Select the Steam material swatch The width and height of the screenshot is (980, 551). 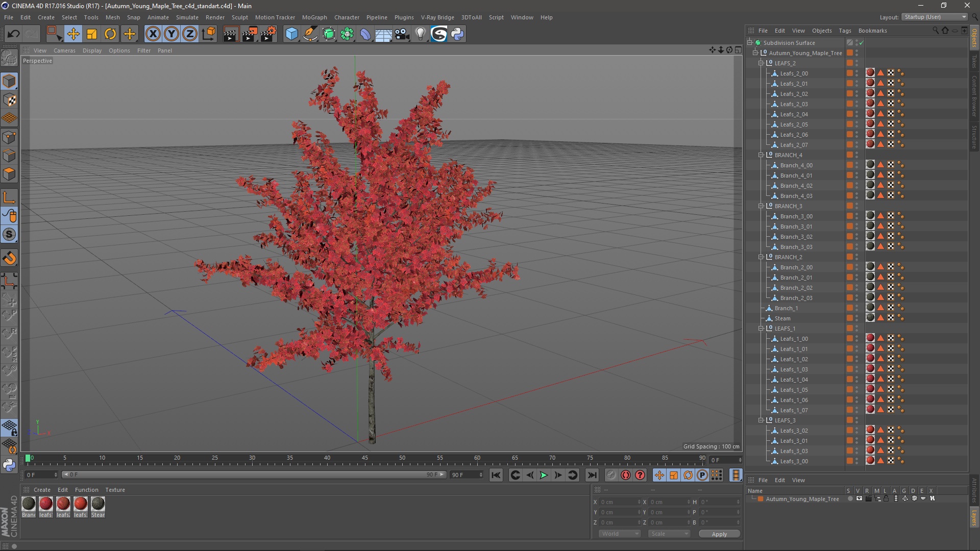(98, 504)
